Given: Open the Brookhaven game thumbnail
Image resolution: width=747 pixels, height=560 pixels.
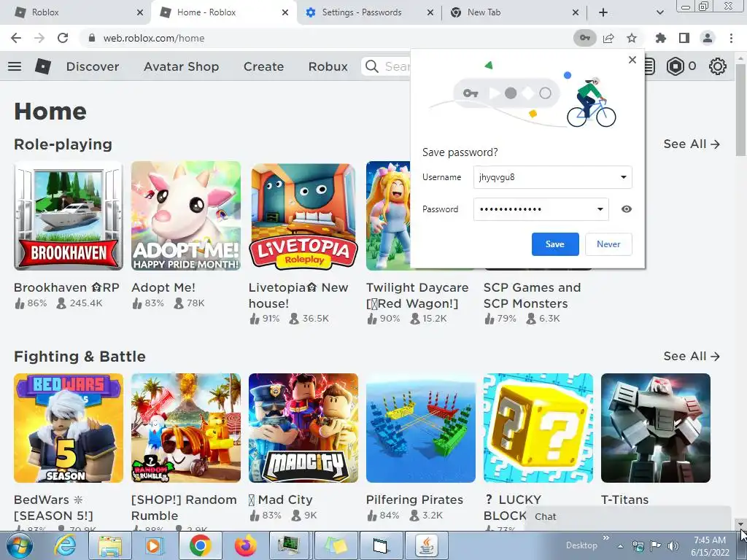Looking at the screenshot, I should [x=69, y=216].
